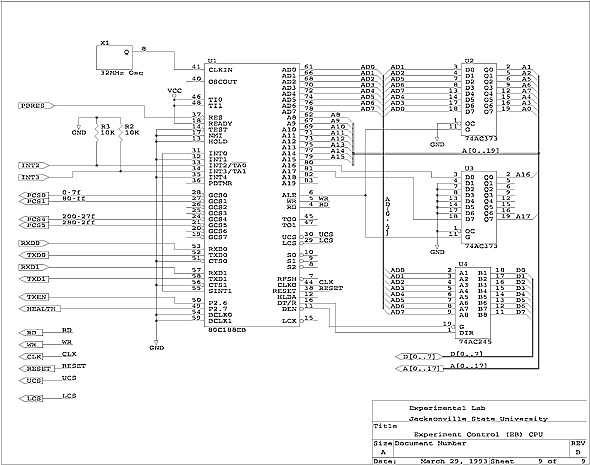
Task: Select the X1 32MHz oscillator block
Action: coord(114,58)
